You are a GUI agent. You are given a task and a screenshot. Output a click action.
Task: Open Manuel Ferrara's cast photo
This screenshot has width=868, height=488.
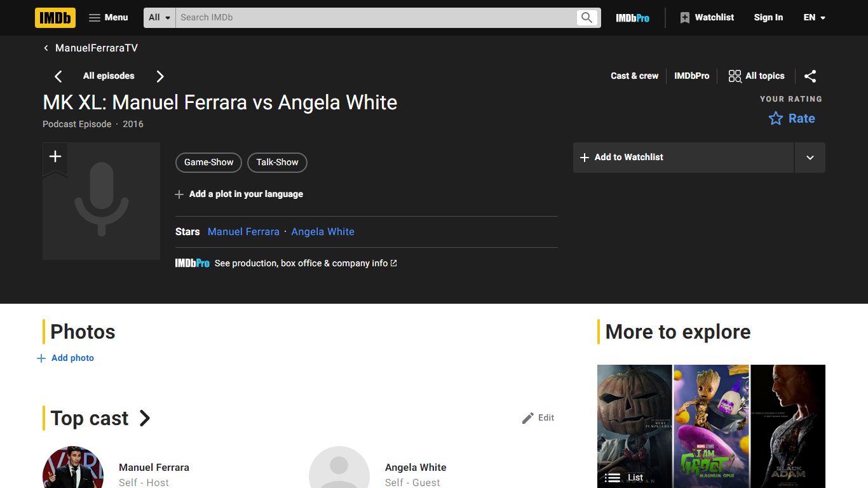(73, 468)
